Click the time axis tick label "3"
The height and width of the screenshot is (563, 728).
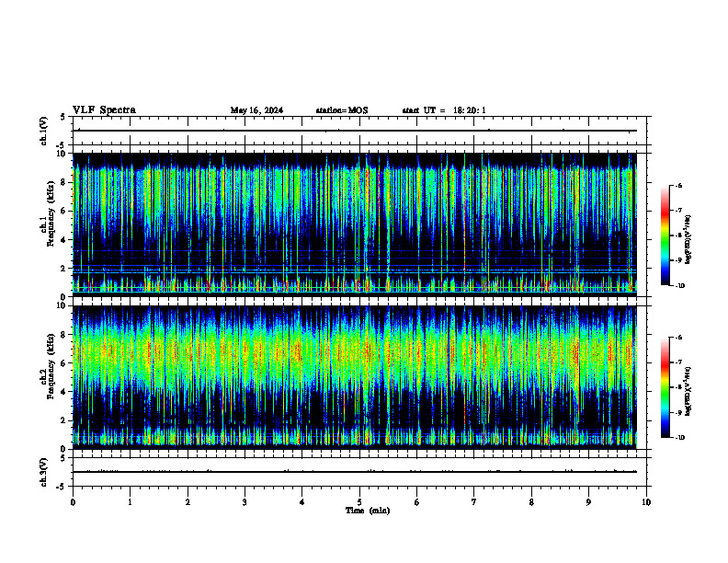[x=245, y=502]
